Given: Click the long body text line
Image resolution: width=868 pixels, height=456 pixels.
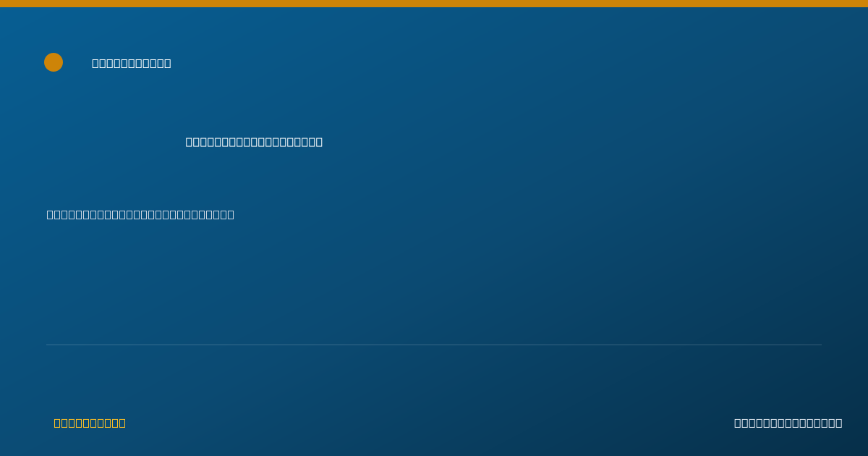Looking at the screenshot, I should [x=140, y=214].
